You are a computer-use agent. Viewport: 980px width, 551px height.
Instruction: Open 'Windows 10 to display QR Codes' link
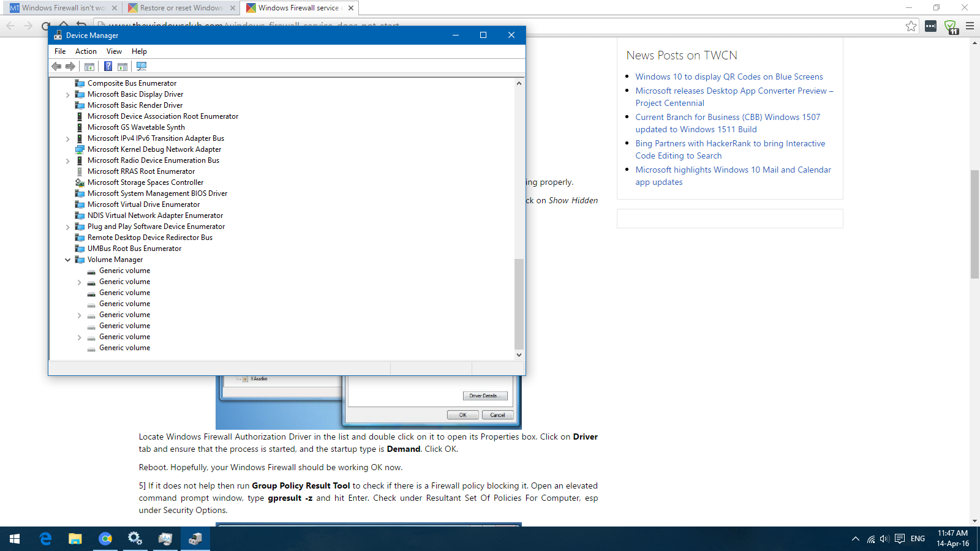(x=729, y=77)
